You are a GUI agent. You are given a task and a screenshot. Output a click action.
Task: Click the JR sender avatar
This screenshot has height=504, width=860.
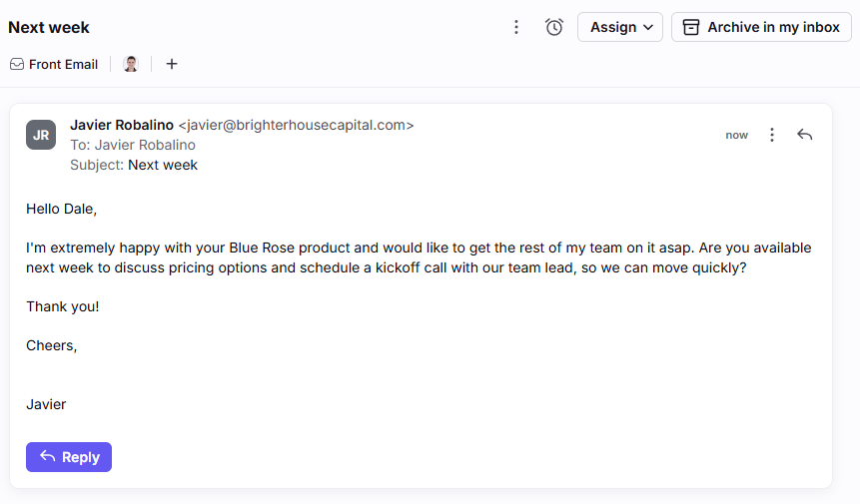coord(41,135)
